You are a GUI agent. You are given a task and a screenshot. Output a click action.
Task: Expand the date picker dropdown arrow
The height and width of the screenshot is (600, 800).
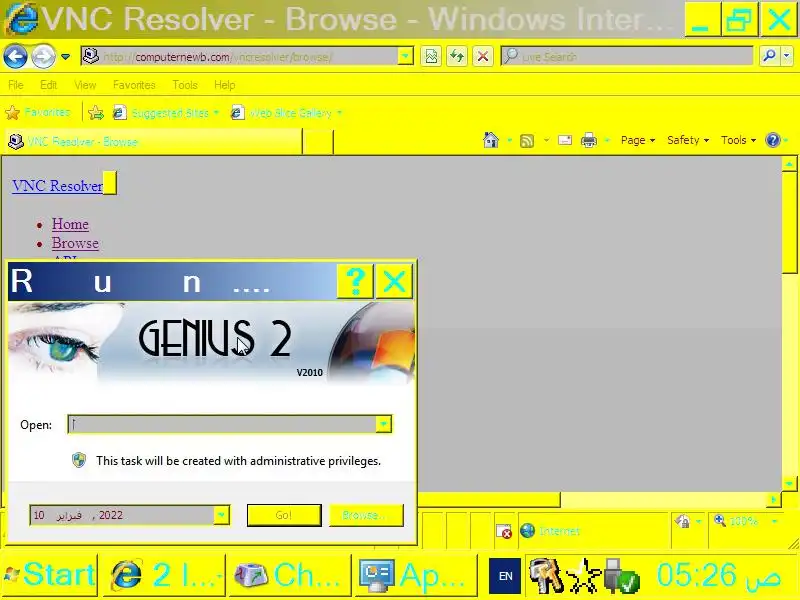pos(221,515)
